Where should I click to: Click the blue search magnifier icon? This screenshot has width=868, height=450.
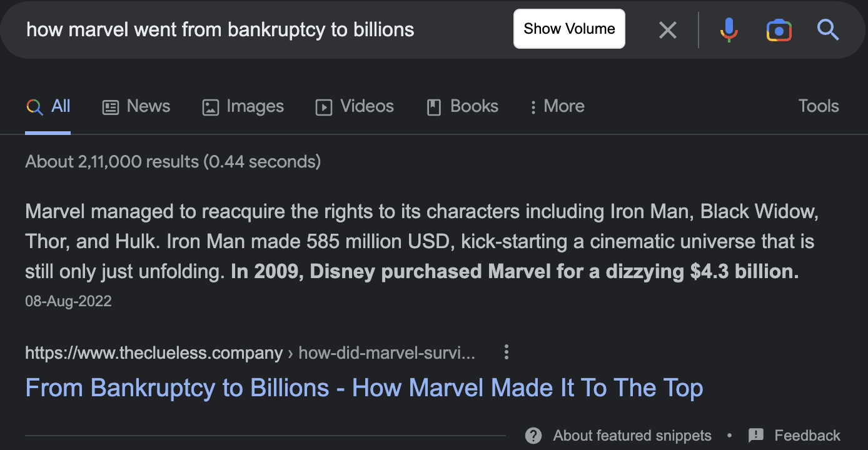(828, 29)
